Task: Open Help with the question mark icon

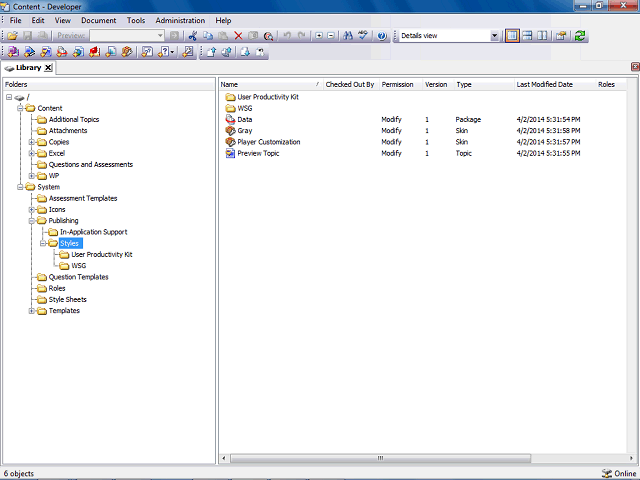Action: tap(382, 36)
